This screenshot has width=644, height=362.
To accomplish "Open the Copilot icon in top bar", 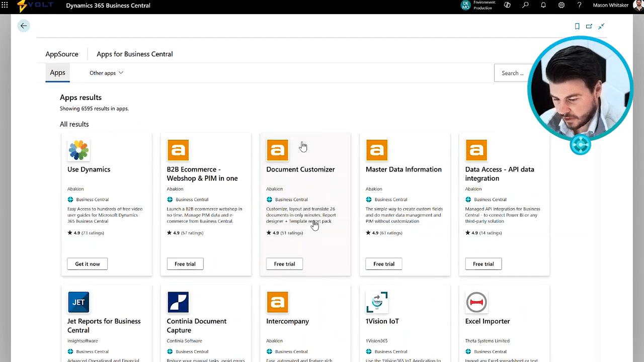I will 507,6.
